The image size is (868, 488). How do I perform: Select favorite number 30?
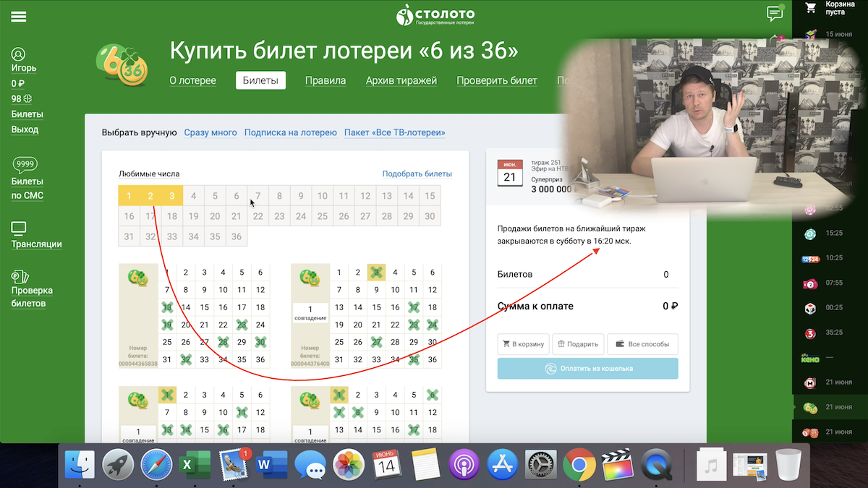pyautogui.click(x=430, y=216)
